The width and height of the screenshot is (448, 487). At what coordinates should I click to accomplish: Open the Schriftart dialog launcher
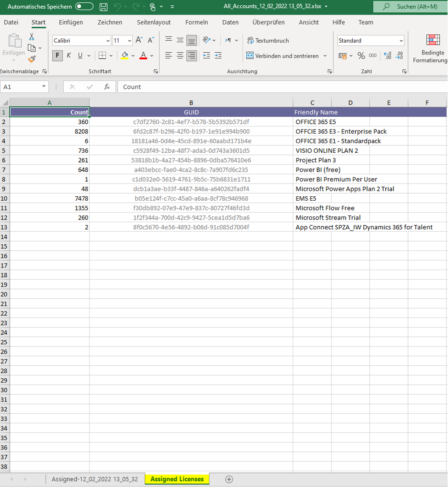pos(155,72)
